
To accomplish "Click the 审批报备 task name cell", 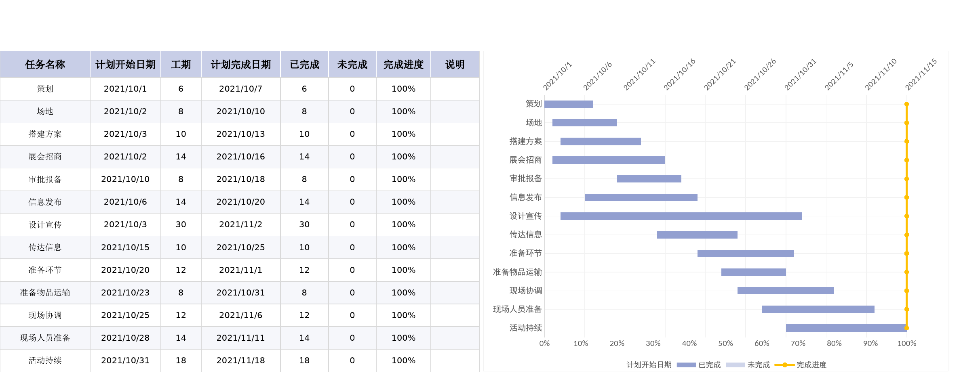I will [x=45, y=179].
